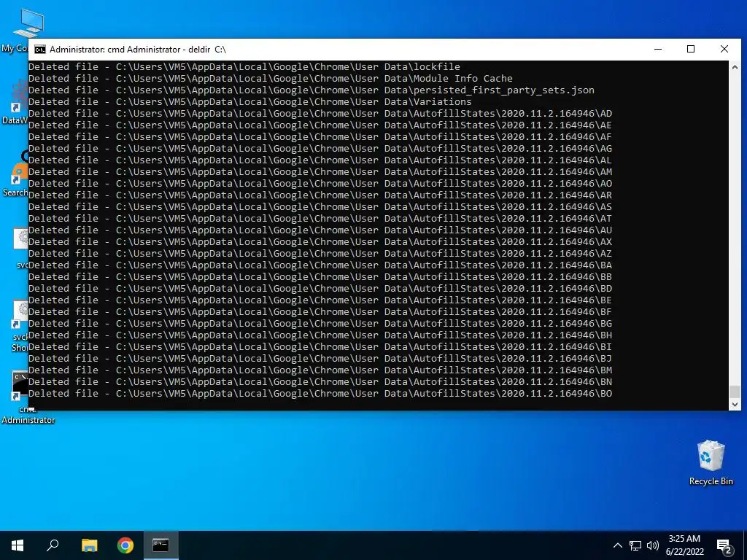Screen dimensions: 747x560
Task: Click the persisted_first_party_sets.json line
Action: (311, 90)
